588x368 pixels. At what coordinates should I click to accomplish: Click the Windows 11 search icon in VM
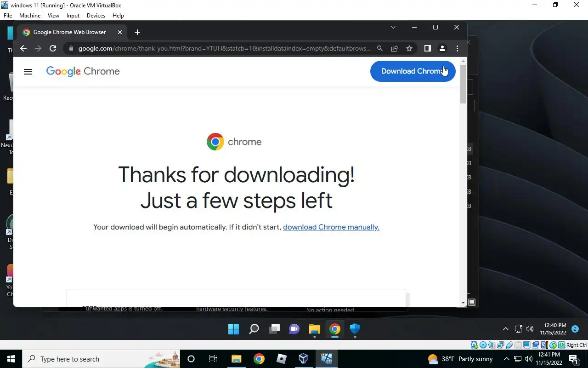click(254, 329)
